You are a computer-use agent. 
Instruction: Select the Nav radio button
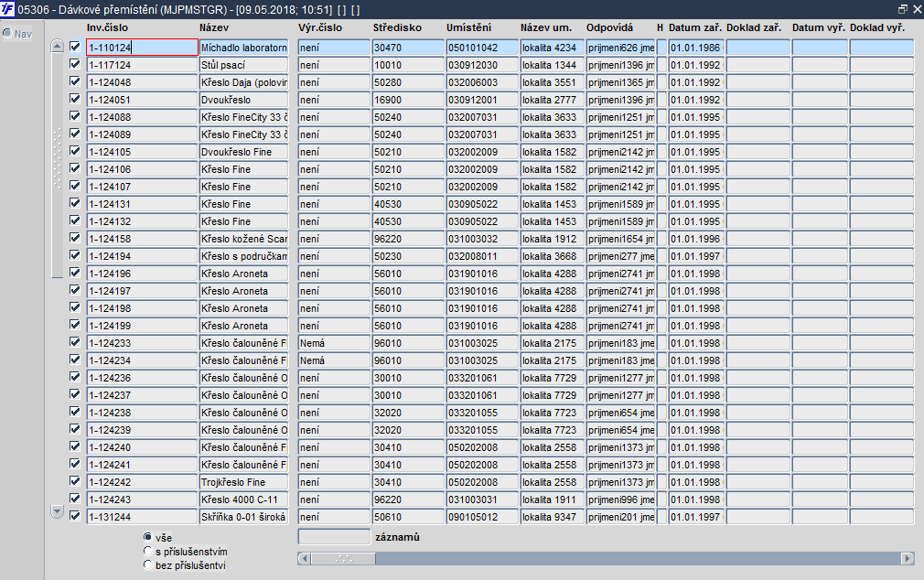7,33
